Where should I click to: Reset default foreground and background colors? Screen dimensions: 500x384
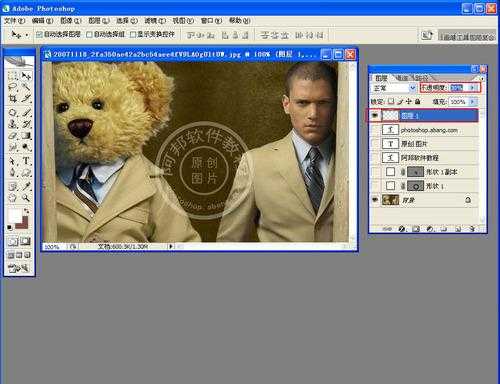[x=10, y=228]
